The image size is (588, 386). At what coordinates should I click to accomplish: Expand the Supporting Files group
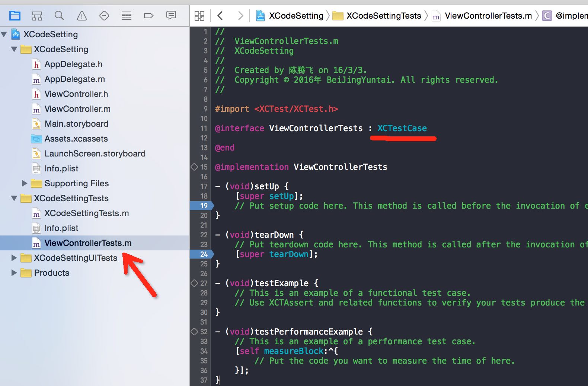(x=25, y=183)
